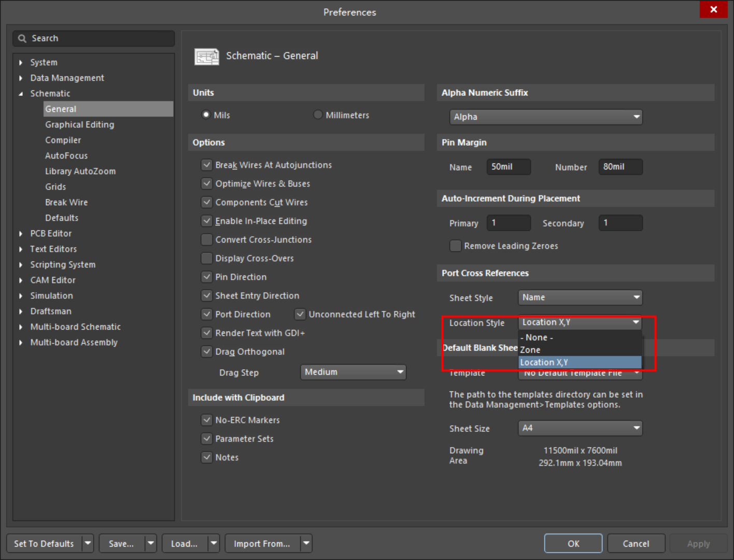The width and height of the screenshot is (734, 560).
Task: Select the None option in the list
Action: click(537, 338)
